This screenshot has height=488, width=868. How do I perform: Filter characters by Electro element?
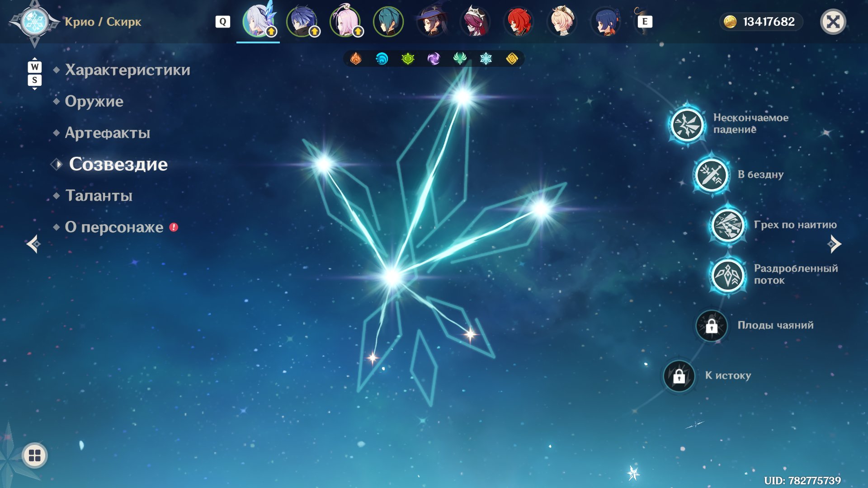[434, 59]
